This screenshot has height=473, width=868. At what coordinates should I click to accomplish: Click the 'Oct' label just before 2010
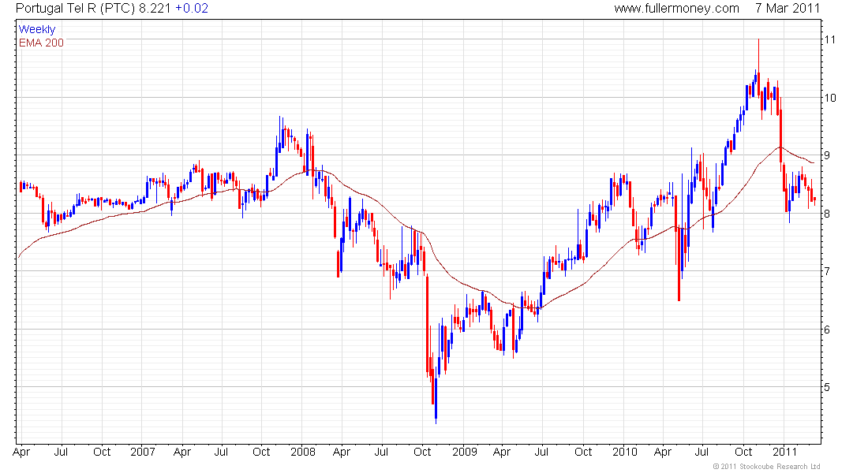[583, 452]
